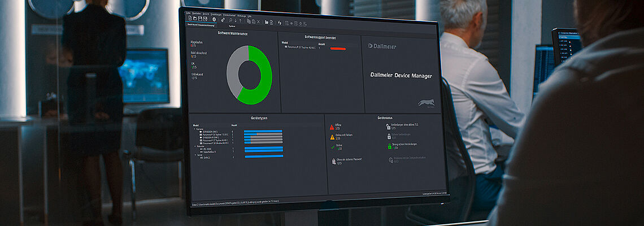The width and height of the screenshot is (644, 226).
Task: Select Panomera S7 Topline row under Gerätetypen
Action: 214,140
